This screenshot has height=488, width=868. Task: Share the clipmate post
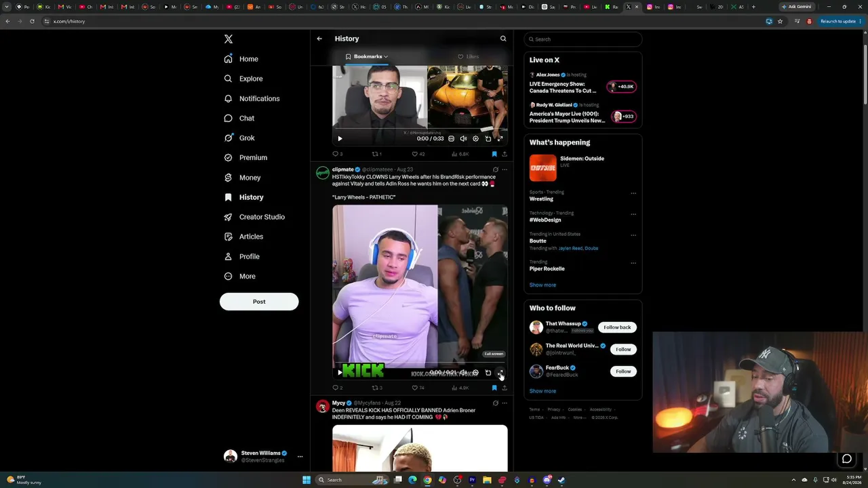click(x=505, y=388)
